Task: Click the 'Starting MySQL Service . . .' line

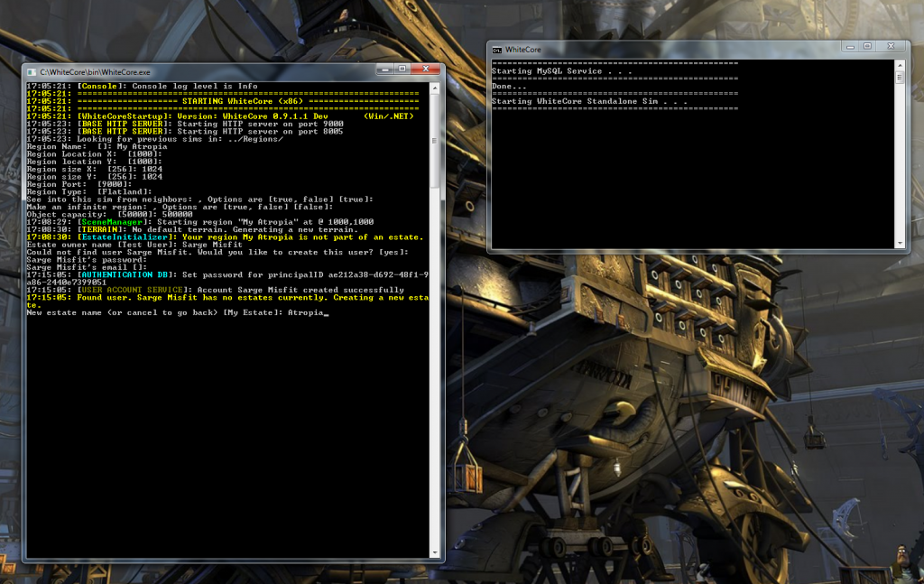Action: (561, 71)
